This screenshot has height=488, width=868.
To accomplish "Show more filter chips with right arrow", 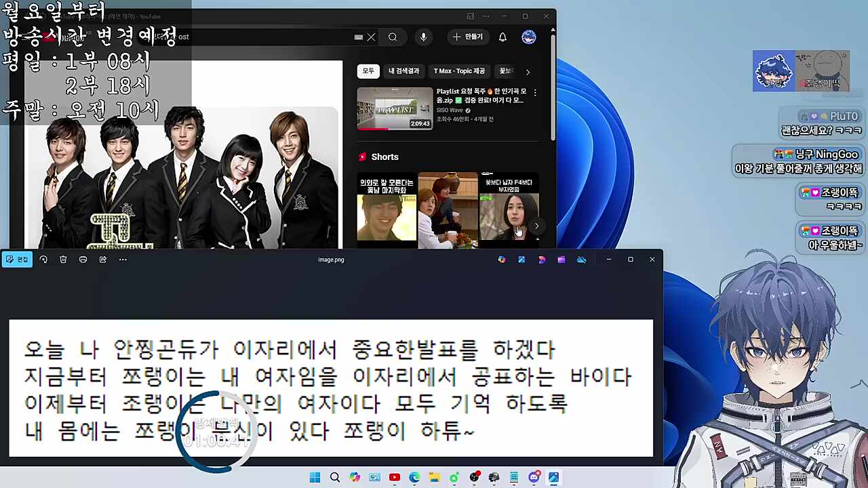I will pos(528,71).
